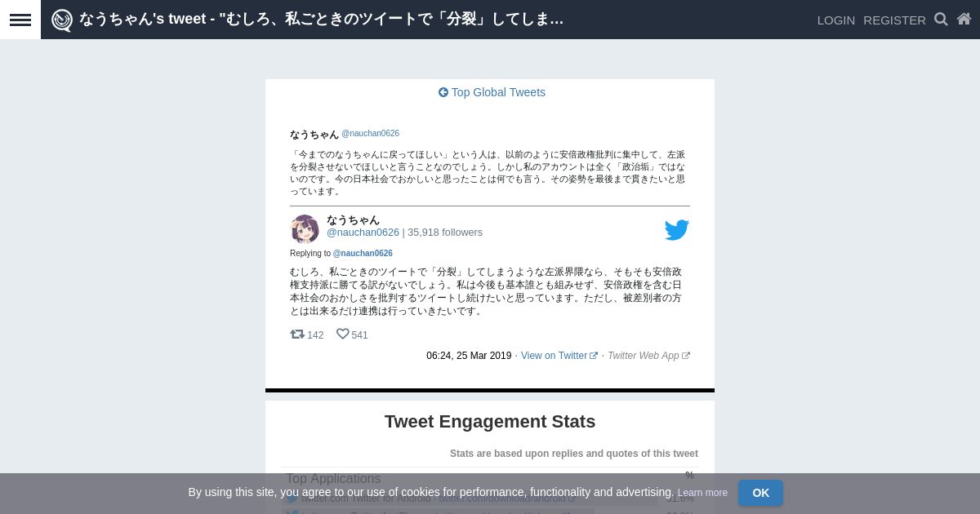The height and width of the screenshot is (514, 980).
Task: Click the quoted tweet text block
Action: pyautogui.click(x=488, y=173)
